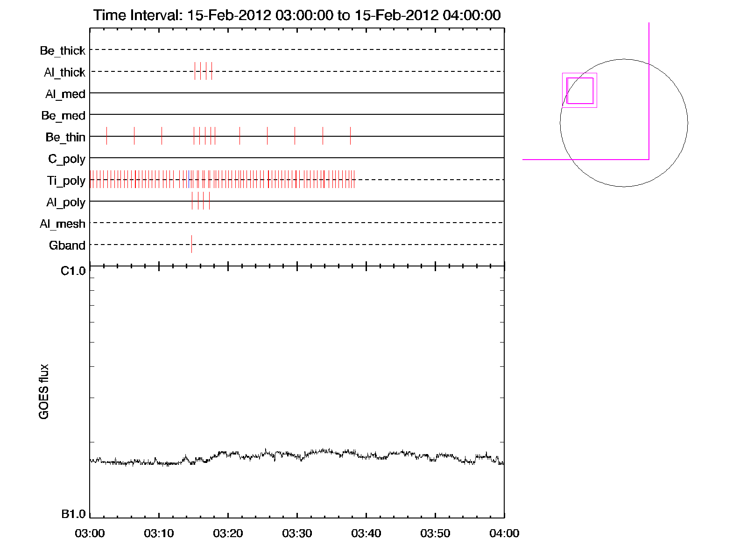
Task: Select the 04:00 time axis label
Action: point(504,533)
